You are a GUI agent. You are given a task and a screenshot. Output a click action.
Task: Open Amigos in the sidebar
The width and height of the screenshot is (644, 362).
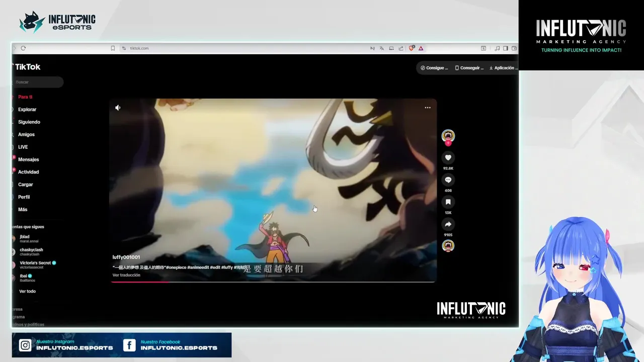click(x=26, y=135)
